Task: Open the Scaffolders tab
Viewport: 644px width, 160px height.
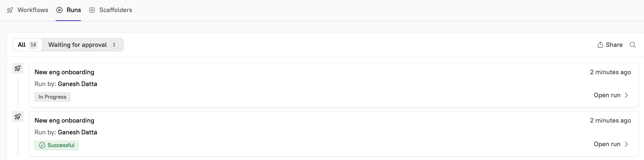Action: [115, 10]
